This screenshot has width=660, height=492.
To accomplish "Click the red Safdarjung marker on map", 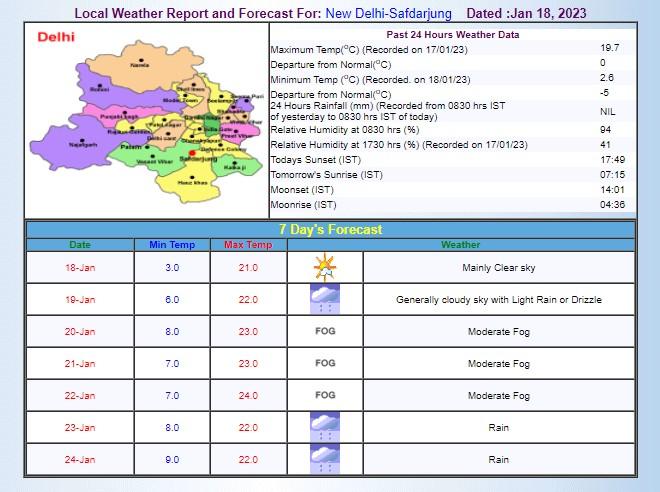I will click(190, 153).
